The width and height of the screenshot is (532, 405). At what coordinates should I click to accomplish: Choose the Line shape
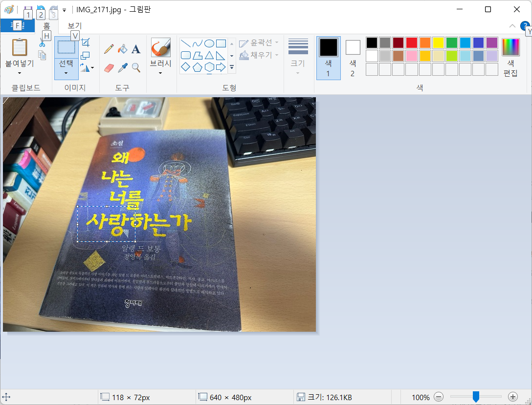186,43
